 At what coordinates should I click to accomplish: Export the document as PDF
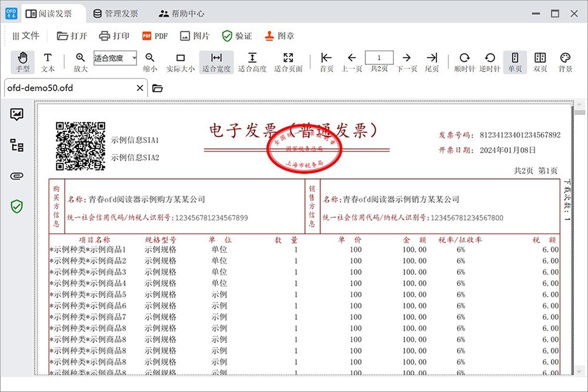click(x=155, y=36)
